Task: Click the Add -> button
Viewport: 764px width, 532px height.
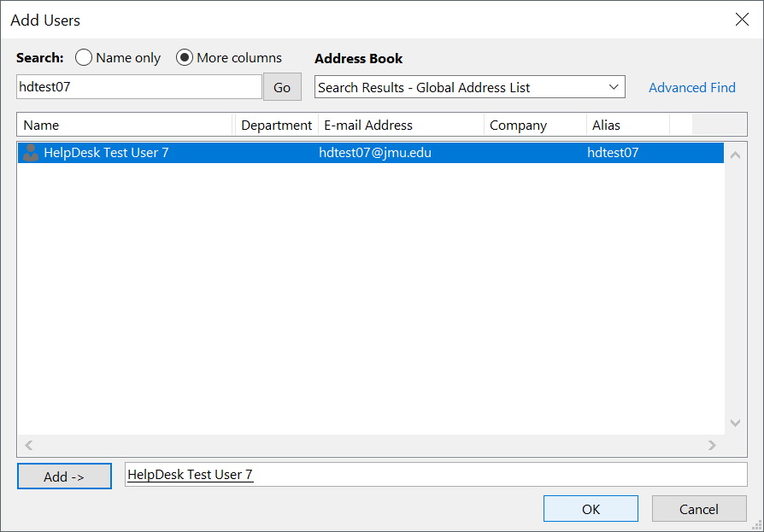Action: pos(64,476)
